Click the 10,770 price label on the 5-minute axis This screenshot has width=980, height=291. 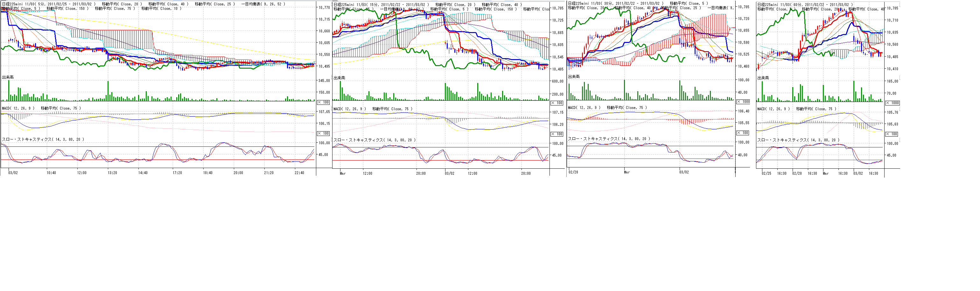[x=325, y=8]
